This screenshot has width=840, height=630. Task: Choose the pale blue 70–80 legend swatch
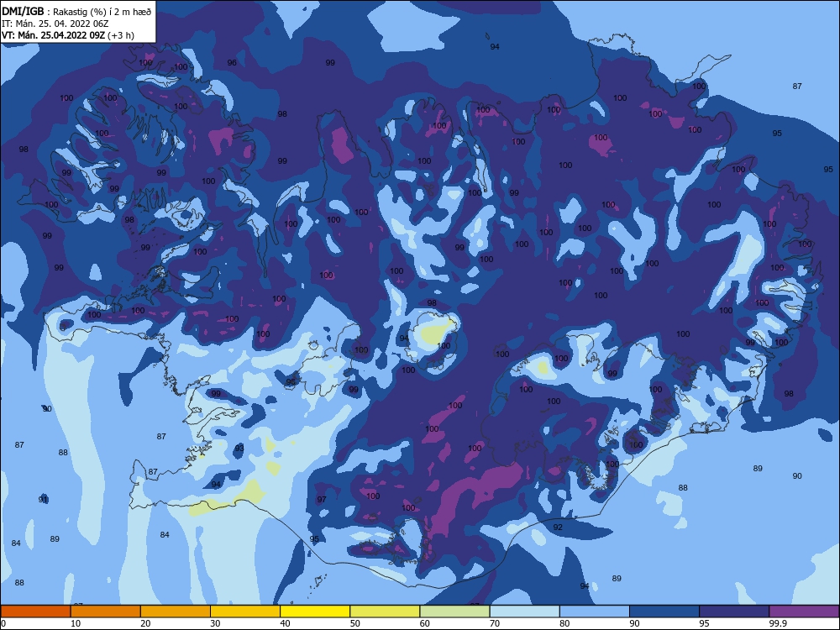(524, 612)
